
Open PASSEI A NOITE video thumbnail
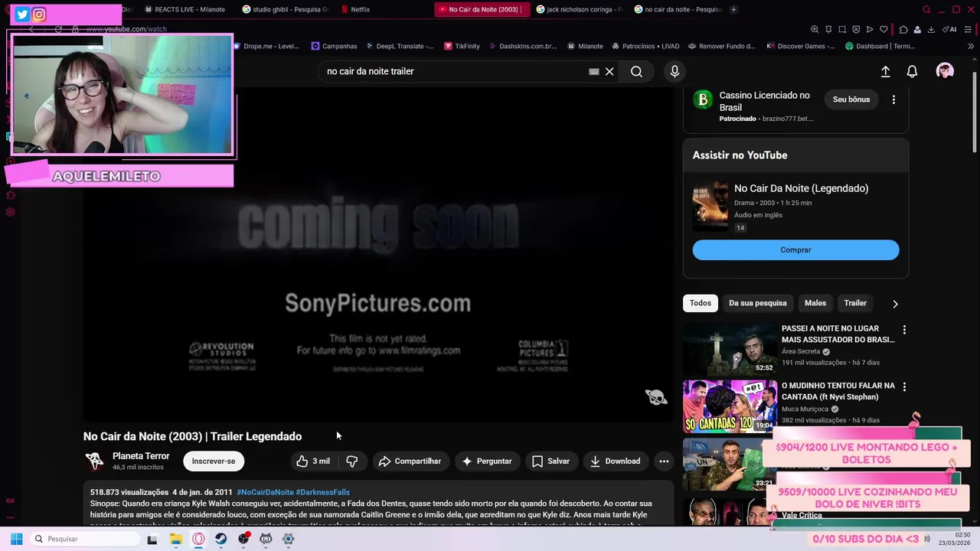pos(730,349)
